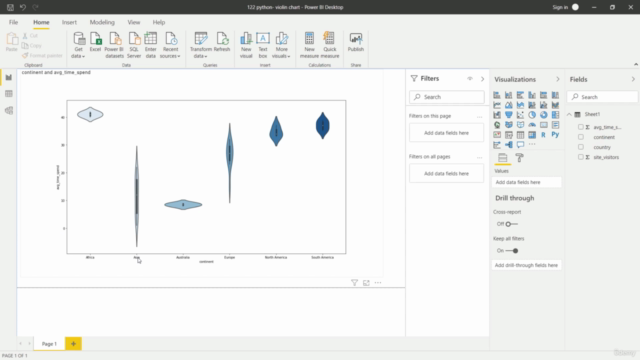Open More visuals dropdown
The image size is (640, 360).
point(281,45)
